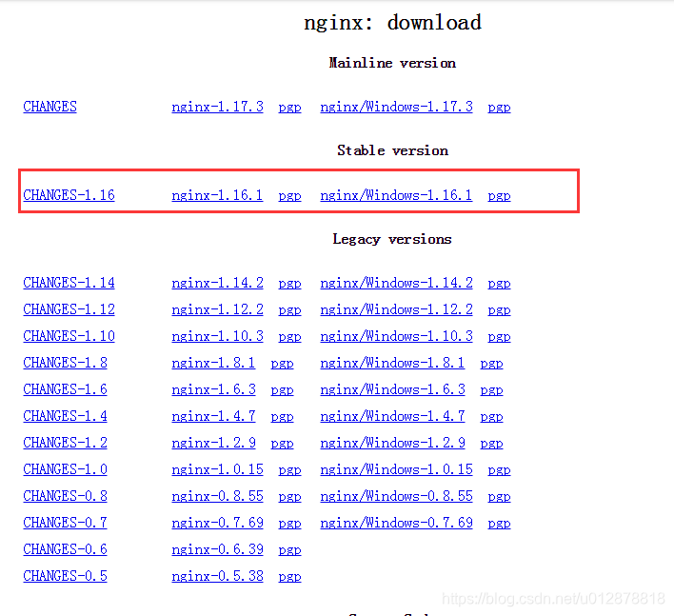Screen dimensions: 674x616
Task: Open pgp link beside nginx/Windows-1.10.3
Action: click(499, 337)
